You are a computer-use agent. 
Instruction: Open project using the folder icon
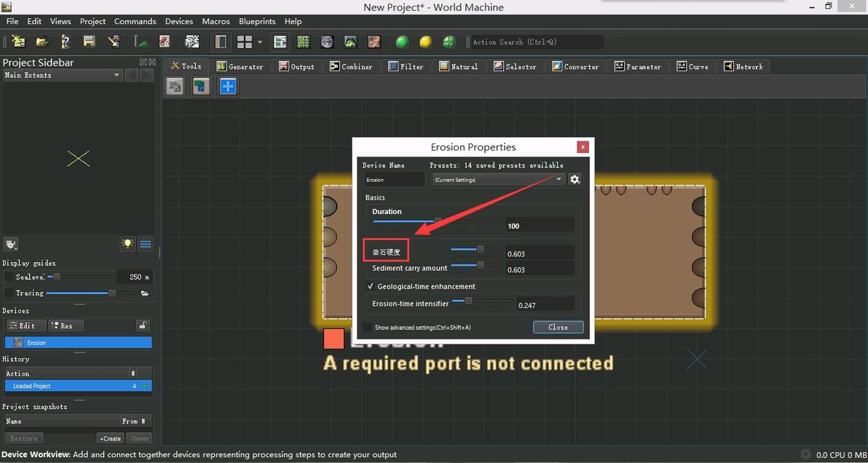point(42,41)
